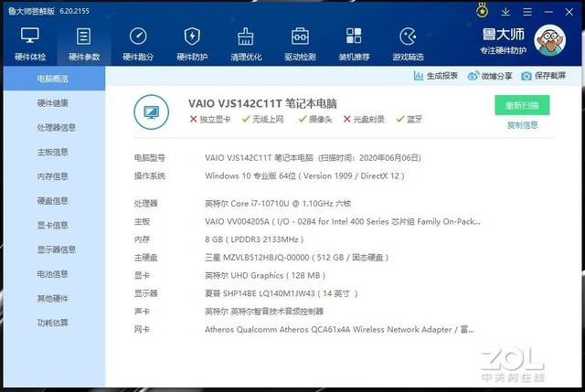This screenshot has height=392, width=585.
Task: Click the 生成报表 generate report link
Action: [437, 76]
